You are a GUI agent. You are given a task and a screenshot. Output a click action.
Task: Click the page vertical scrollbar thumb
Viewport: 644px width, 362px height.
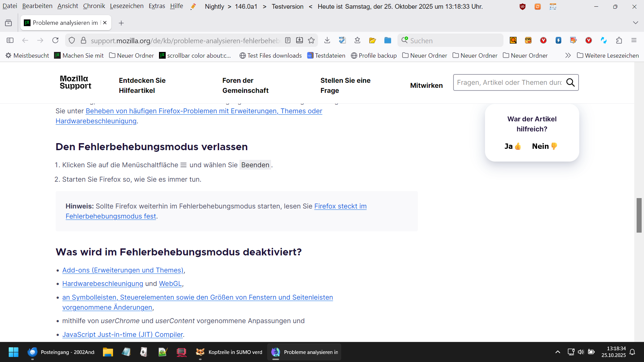(639, 215)
